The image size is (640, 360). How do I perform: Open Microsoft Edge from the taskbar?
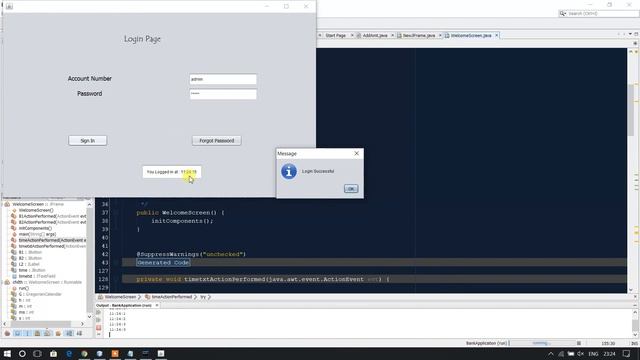pyautogui.click(x=69, y=353)
